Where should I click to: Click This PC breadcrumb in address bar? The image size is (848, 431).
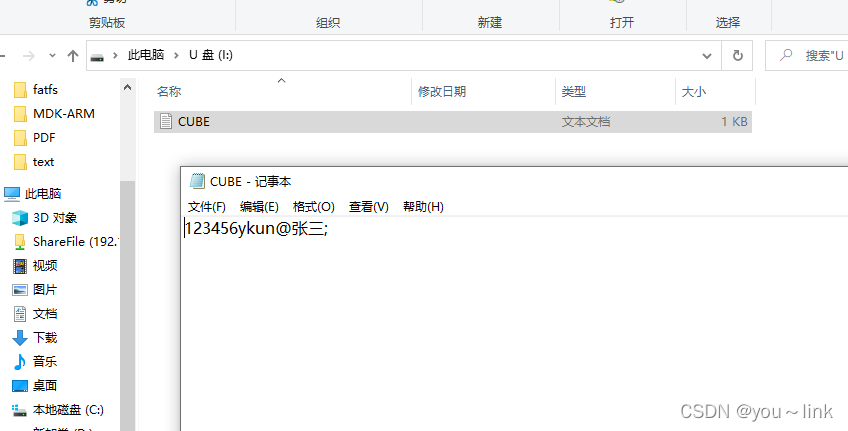pyautogui.click(x=146, y=55)
